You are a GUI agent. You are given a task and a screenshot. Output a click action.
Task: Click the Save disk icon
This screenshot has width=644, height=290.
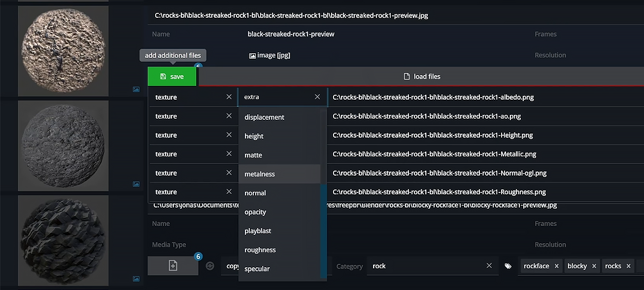coord(163,76)
